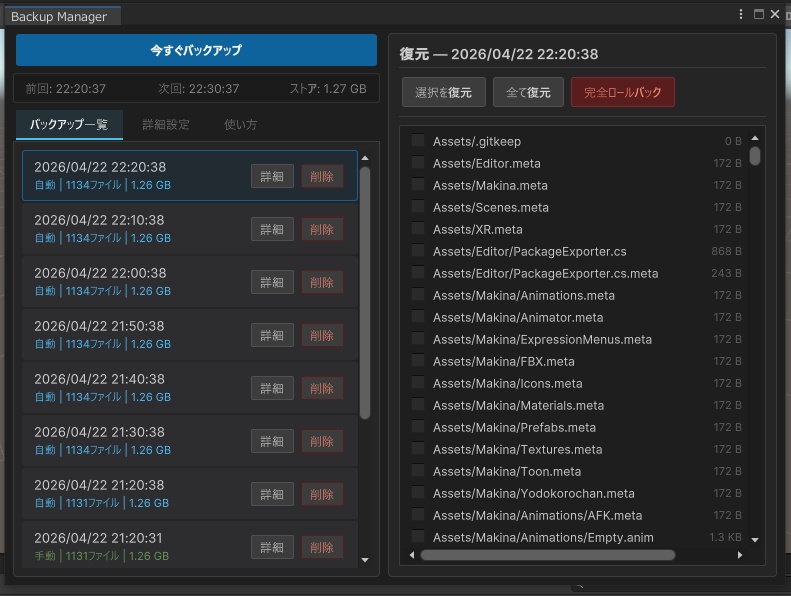Click the file list scroll right arrow
Screen dimensions: 791x596
click(740, 555)
